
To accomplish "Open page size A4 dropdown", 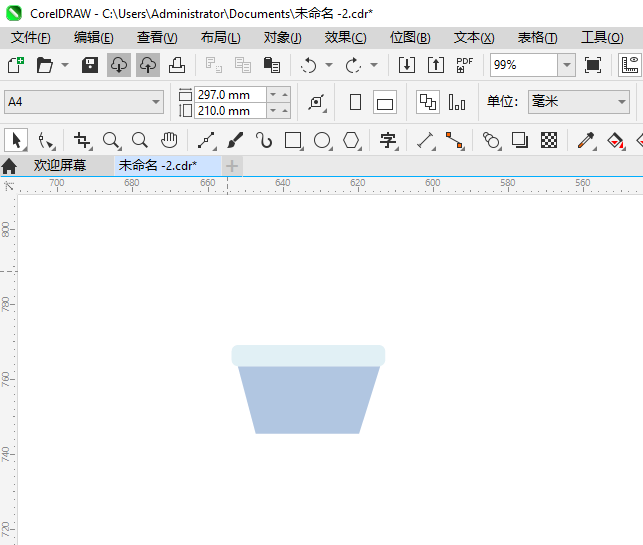I will click(x=84, y=102).
